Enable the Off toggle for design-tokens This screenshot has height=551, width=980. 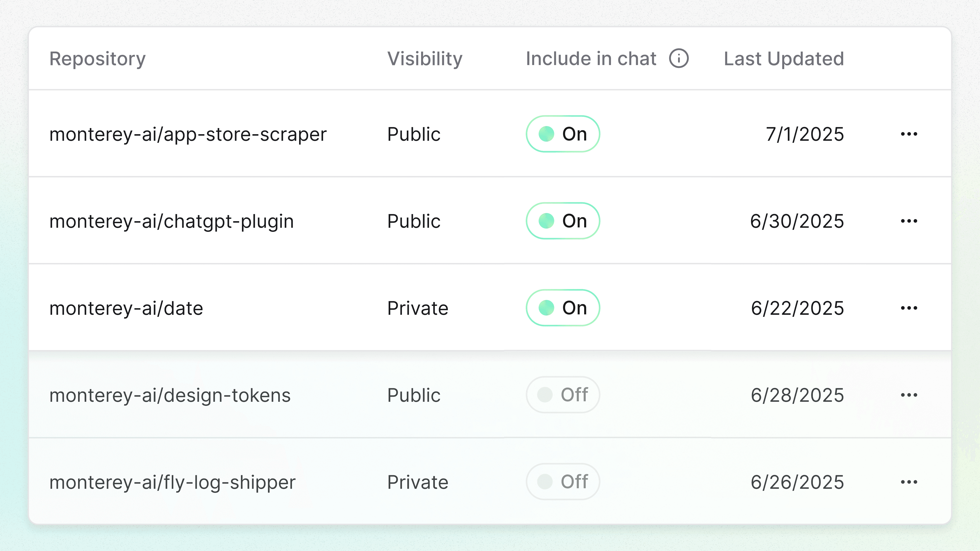[x=563, y=395]
